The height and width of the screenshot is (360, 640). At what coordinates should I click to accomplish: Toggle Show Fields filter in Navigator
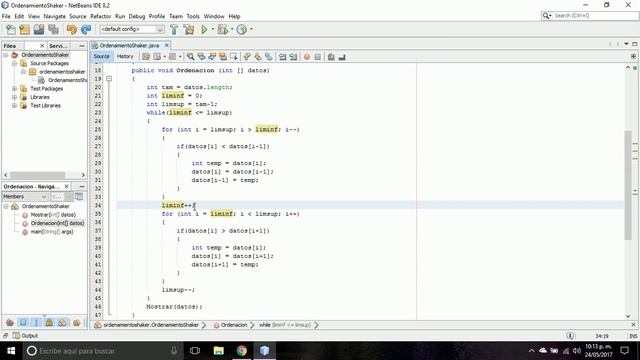coord(23,322)
